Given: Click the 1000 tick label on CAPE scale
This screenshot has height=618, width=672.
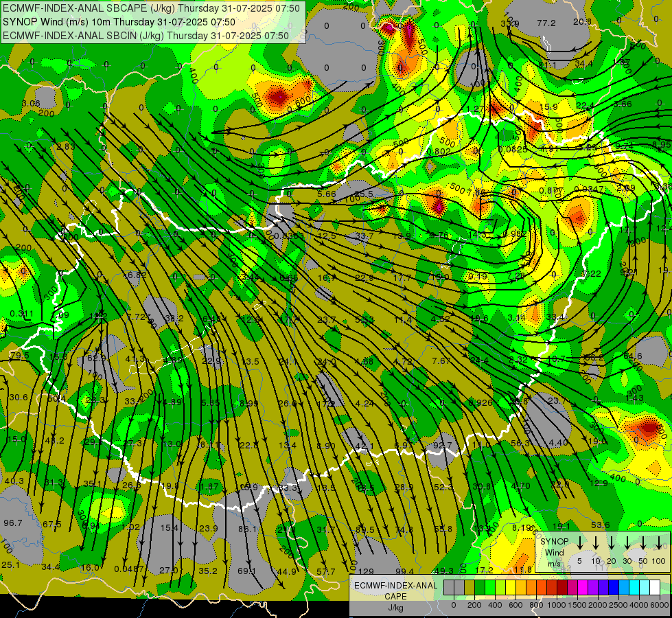Looking at the screenshot, I should [x=557, y=605].
